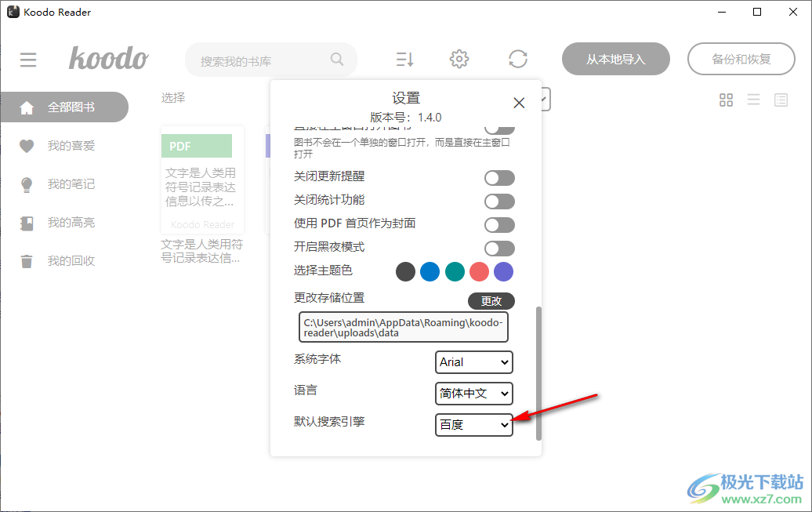Toggle 使用 PDF 首页作为封面 switch
This screenshot has height=512, width=812.
(500, 225)
